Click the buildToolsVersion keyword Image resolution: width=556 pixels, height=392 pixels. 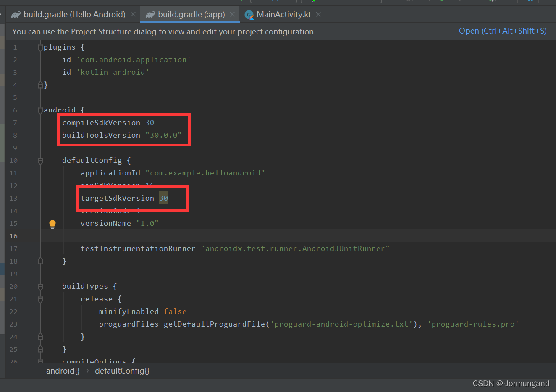(x=101, y=135)
